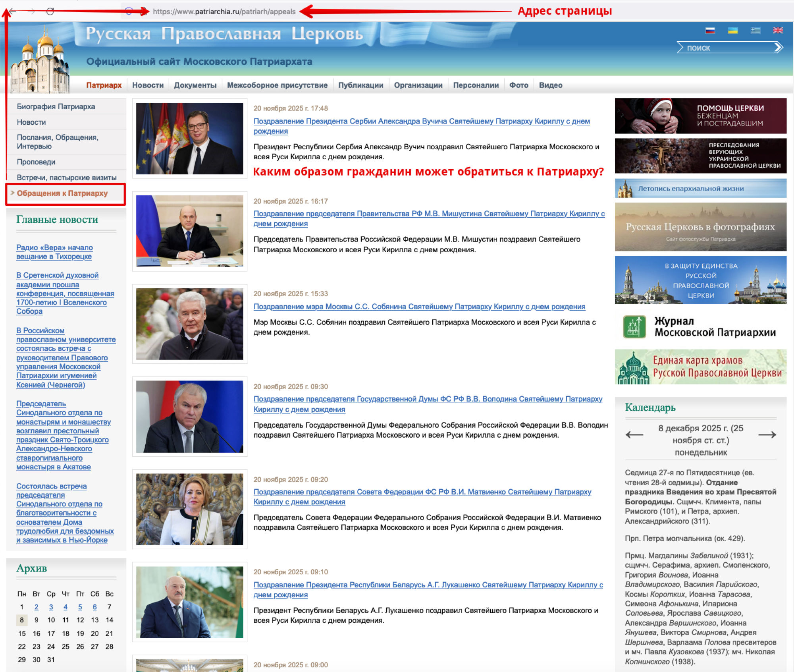Click the browser reload icon
Image resolution: width=794 pixels, height=672 pixels.
[50, 12]
